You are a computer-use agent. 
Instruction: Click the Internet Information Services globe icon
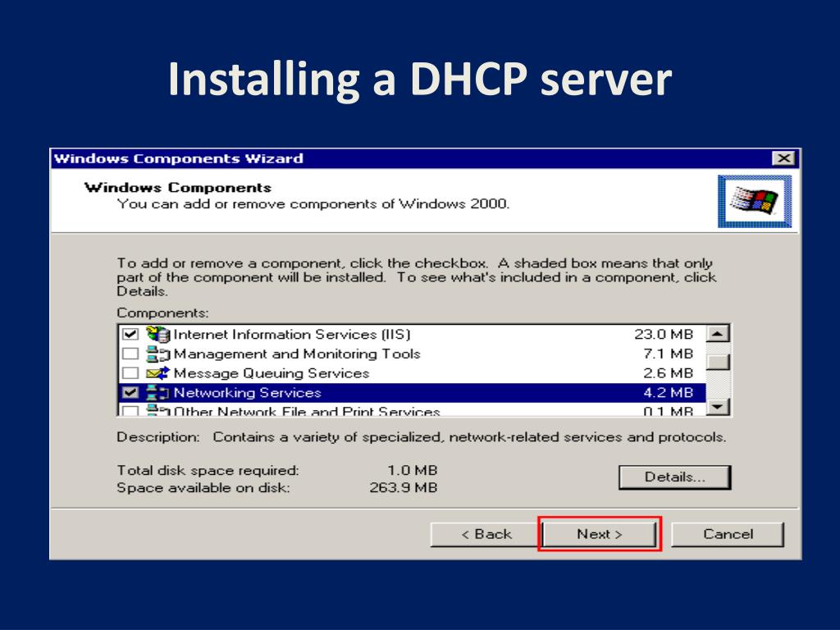[x=158, y=335]
